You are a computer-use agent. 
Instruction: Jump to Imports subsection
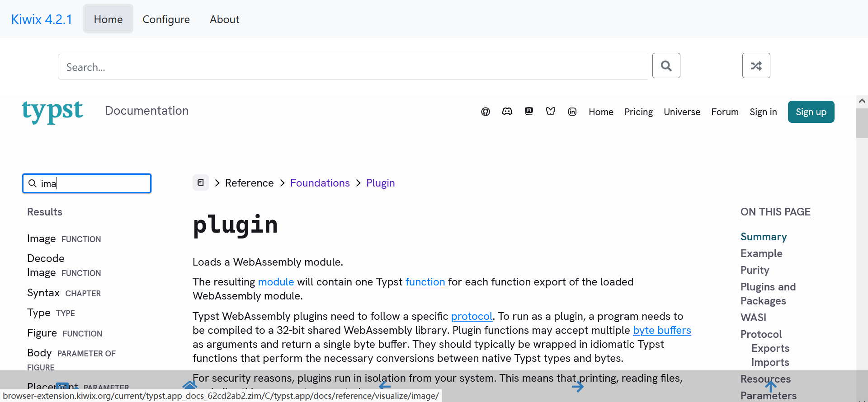(x=770, y=362)
